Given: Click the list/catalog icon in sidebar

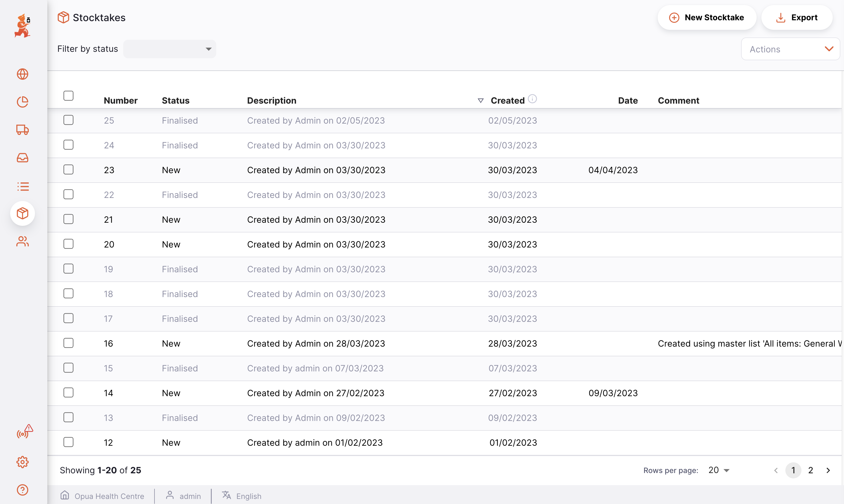Looking at the screenshot, I should coord(23,186).
